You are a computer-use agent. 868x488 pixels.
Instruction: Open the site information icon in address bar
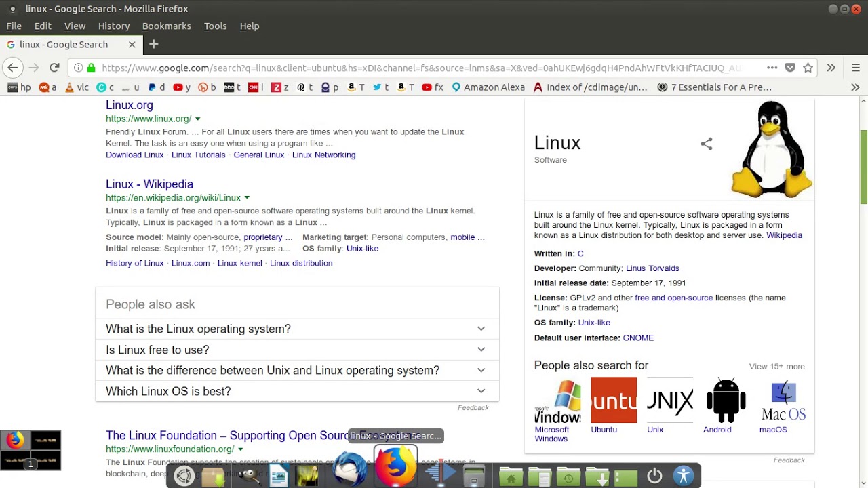pos(79,68)
